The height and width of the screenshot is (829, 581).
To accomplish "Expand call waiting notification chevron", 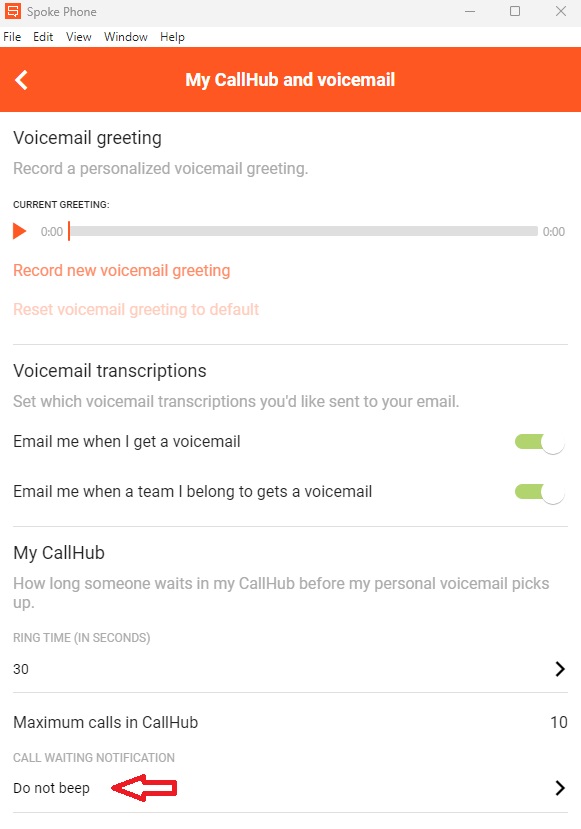I will (560, 788).
